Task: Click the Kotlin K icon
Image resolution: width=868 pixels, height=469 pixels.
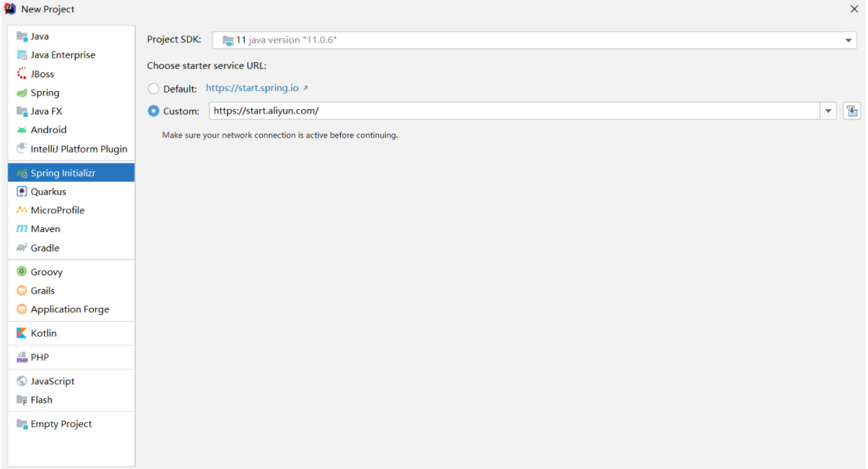Action: tap(22, 333)
